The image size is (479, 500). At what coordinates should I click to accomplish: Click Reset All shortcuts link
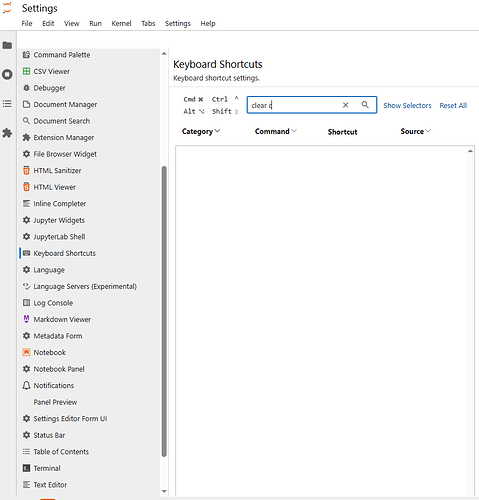[453, 105]
